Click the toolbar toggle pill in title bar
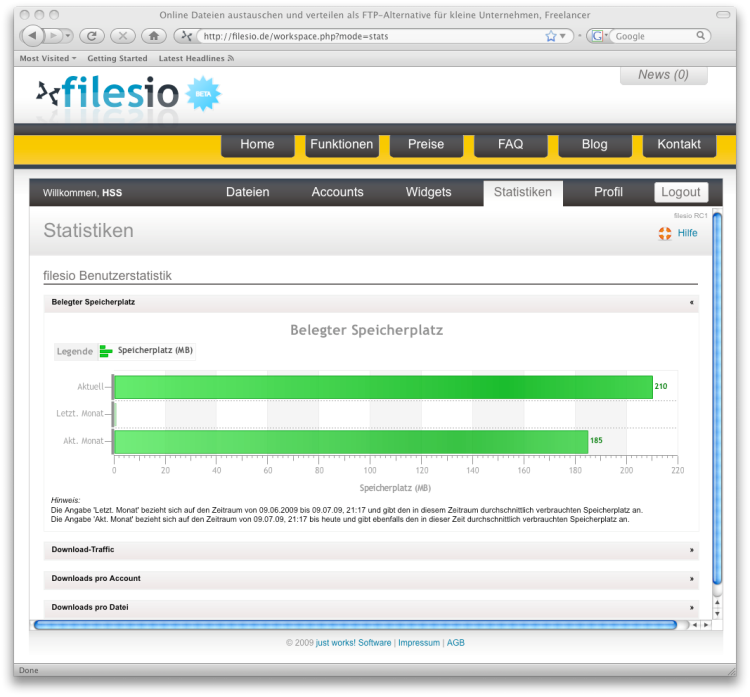This screenshot has height=697, width=750. point(723,15)
